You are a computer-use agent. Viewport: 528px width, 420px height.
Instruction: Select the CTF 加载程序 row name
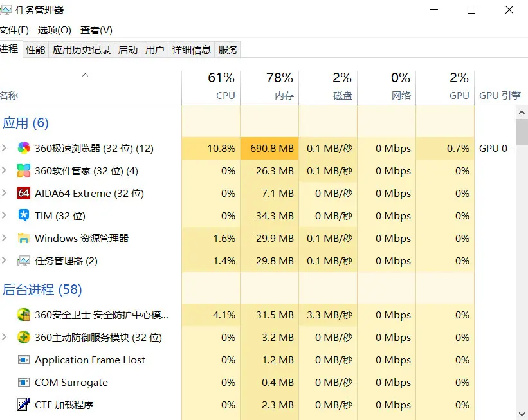click(64, 405)
